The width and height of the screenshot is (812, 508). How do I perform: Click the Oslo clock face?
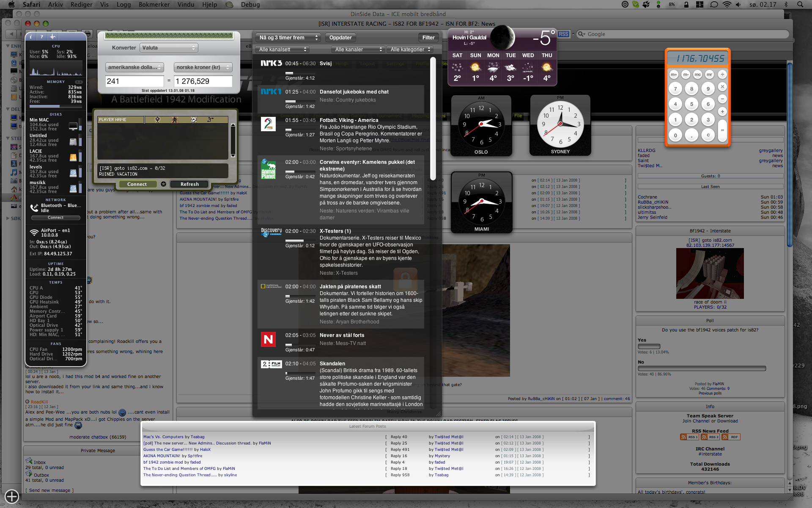(x=481, y=124)
